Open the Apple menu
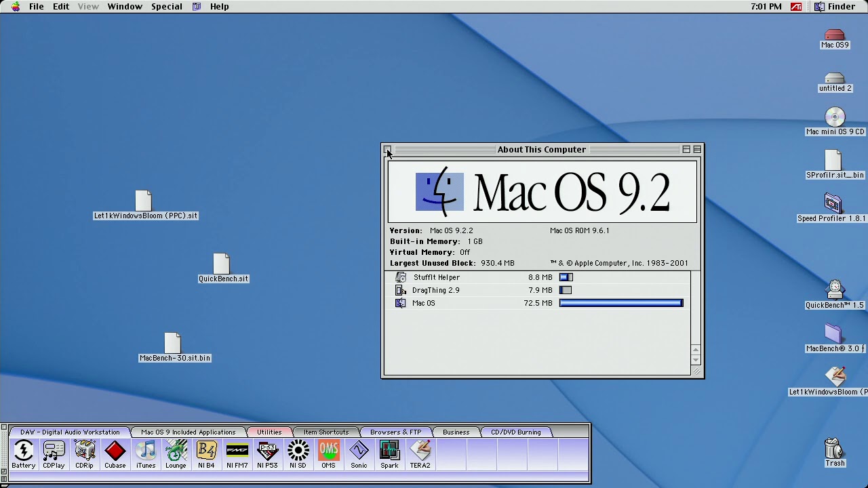Viewport: 868px width, 488px height. (x=16, y=6)
